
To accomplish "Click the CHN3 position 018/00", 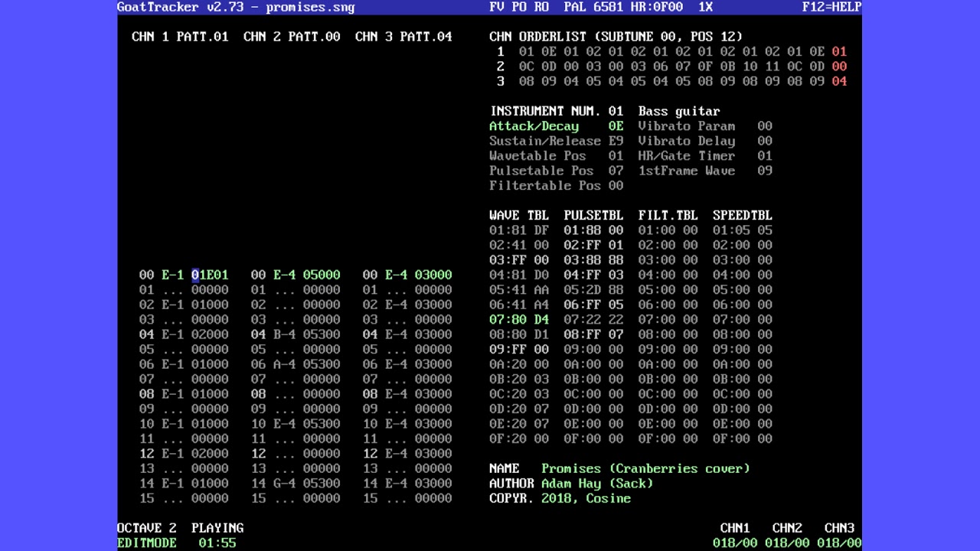I will pyautogui.click(x=839, y=543).
